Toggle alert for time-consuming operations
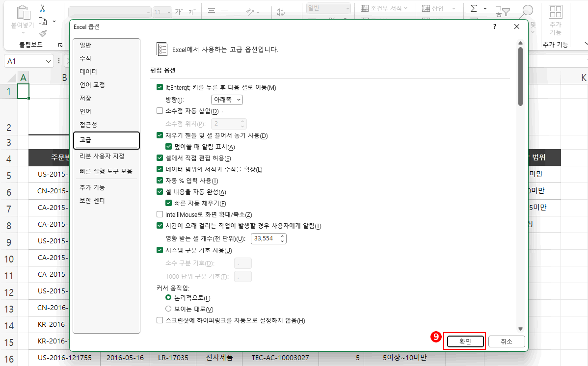The height and width of the screenshot is (366, 588). 160,226
